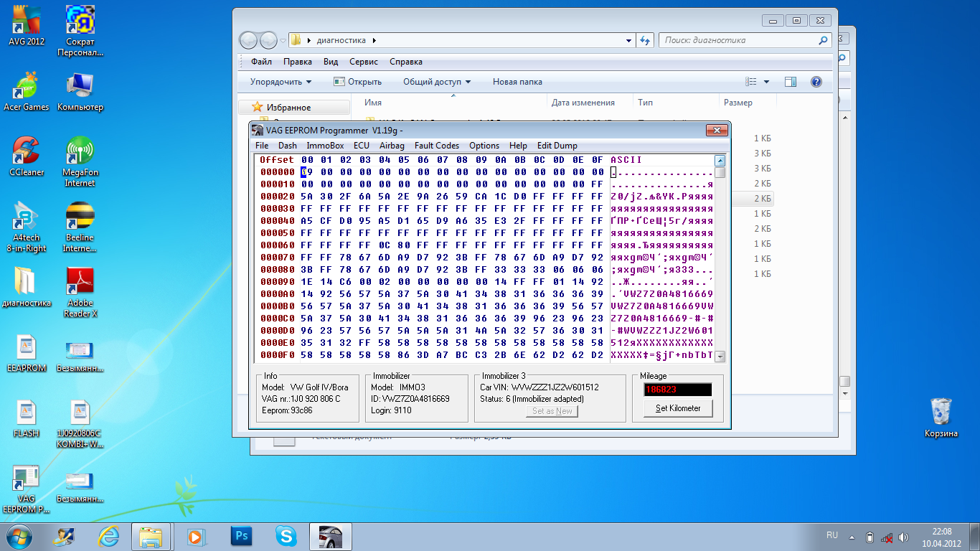Image resolution: width=980 pixels, height=551 pixels.
Task: Open Корзина recycle bin
Action: click(x=941, y=418)
